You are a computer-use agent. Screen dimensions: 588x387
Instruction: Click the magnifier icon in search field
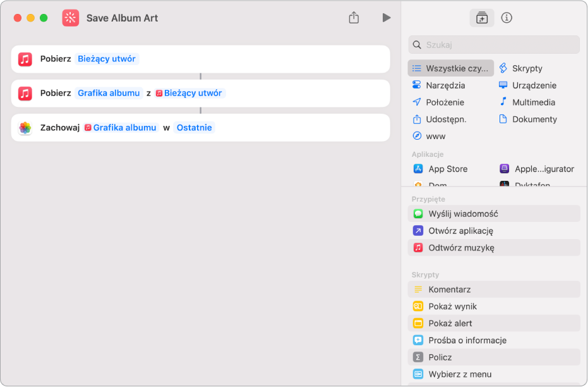417,45
